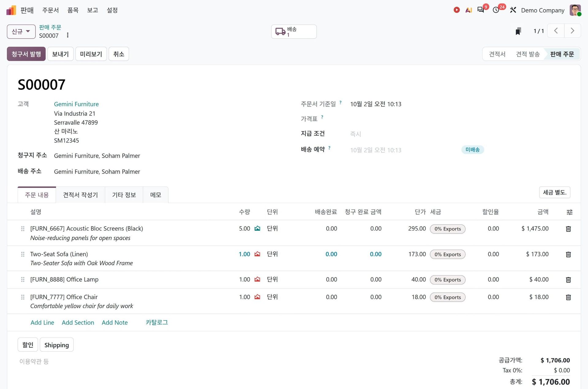Open the messages icon with badge 9
588x389 pixels.
tap(481, 10)
